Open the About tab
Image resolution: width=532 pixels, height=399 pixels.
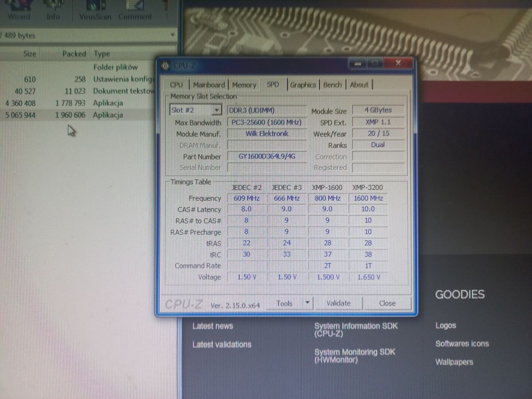(359, 85)
